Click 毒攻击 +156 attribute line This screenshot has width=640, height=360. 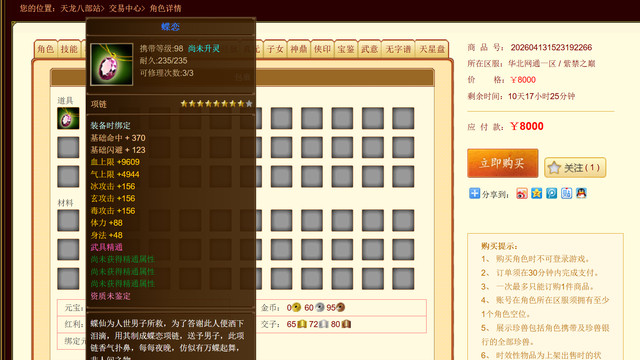[x=113, y=211]
